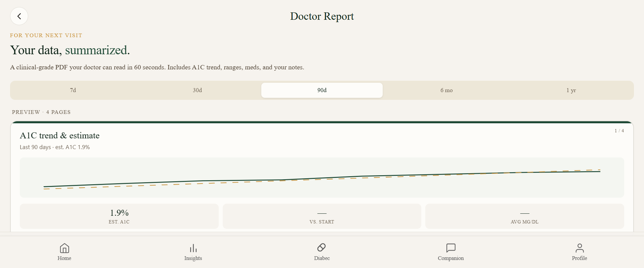Click the 'A1C trend & estimate' heading
Viewport: 644px width, 268px height.
point(60,136)
